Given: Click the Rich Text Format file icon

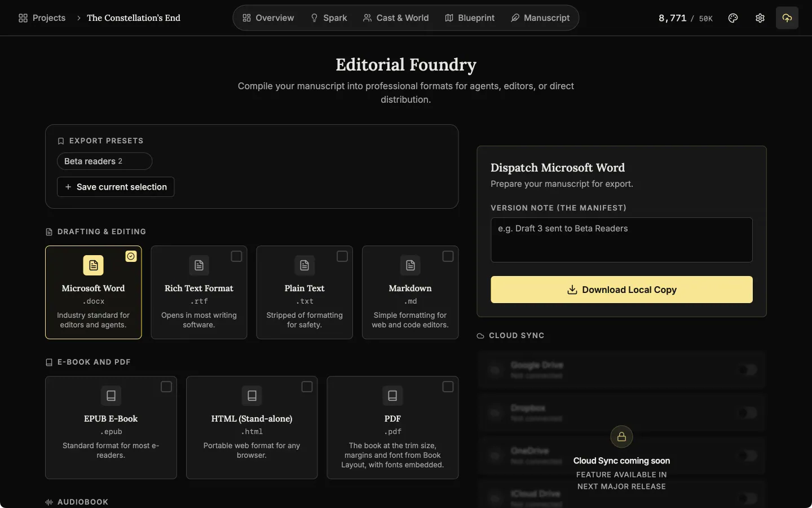Looking at the screenshot, I should coord(199,265).
